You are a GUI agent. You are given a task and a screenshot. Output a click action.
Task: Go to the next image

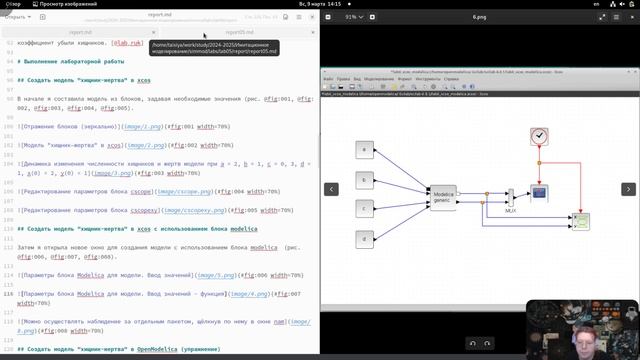coord(628,189)
